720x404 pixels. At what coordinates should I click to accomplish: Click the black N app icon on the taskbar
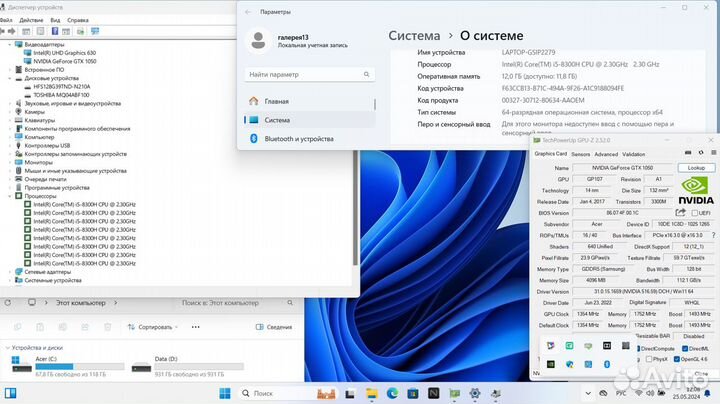point(433,393)
